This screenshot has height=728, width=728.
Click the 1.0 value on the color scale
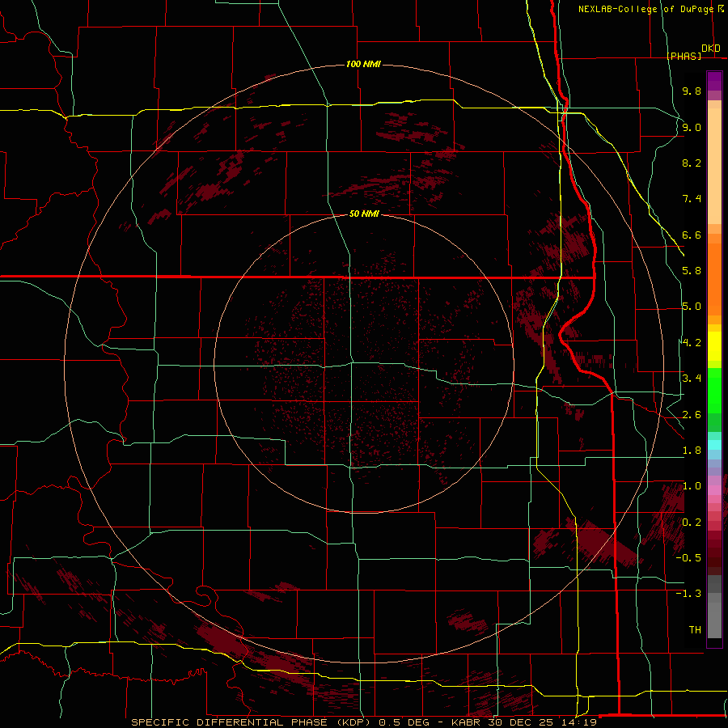point(692,486)
